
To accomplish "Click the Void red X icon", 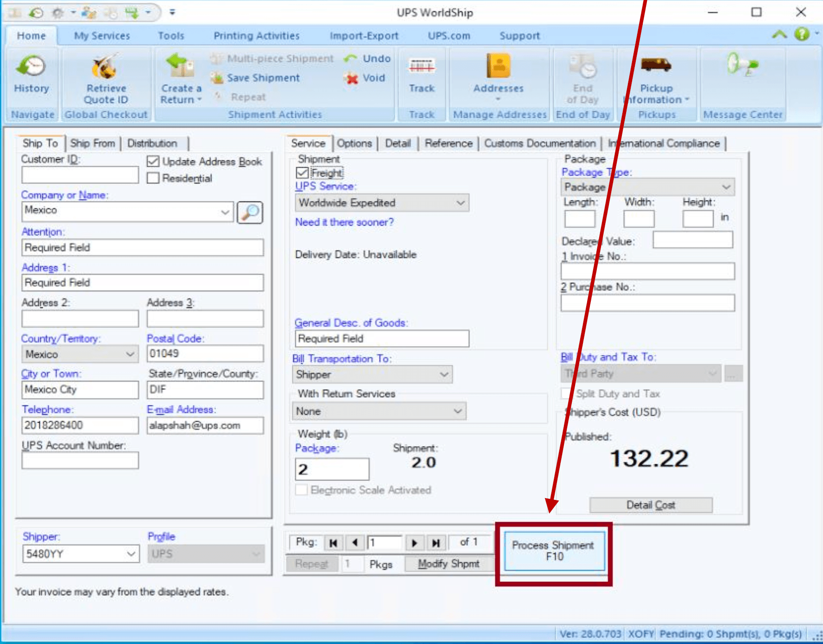I will pos(352,78).
